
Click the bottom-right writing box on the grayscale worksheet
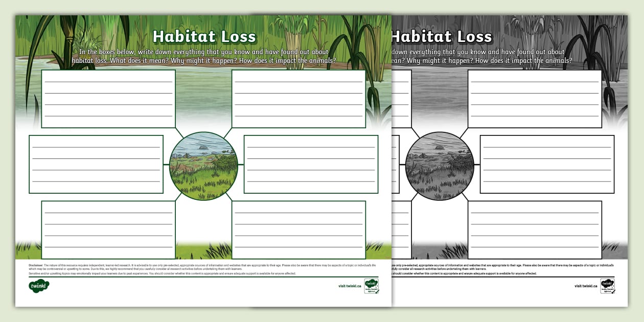535,229
